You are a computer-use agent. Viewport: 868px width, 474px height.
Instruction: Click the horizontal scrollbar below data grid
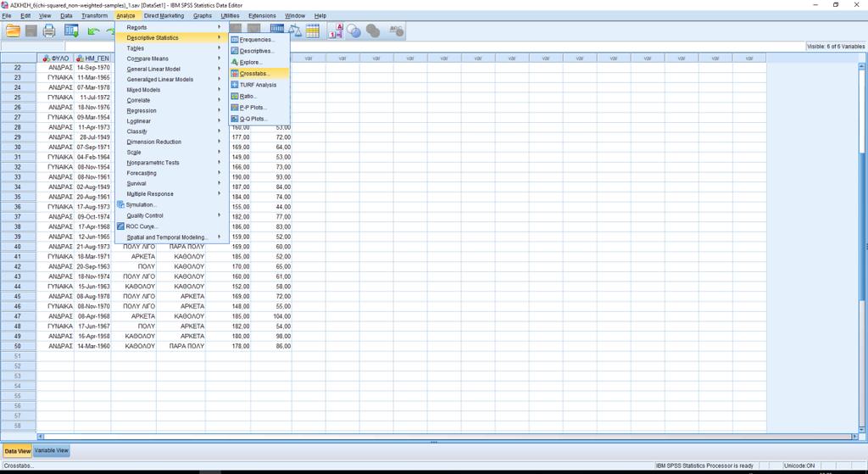448,437
